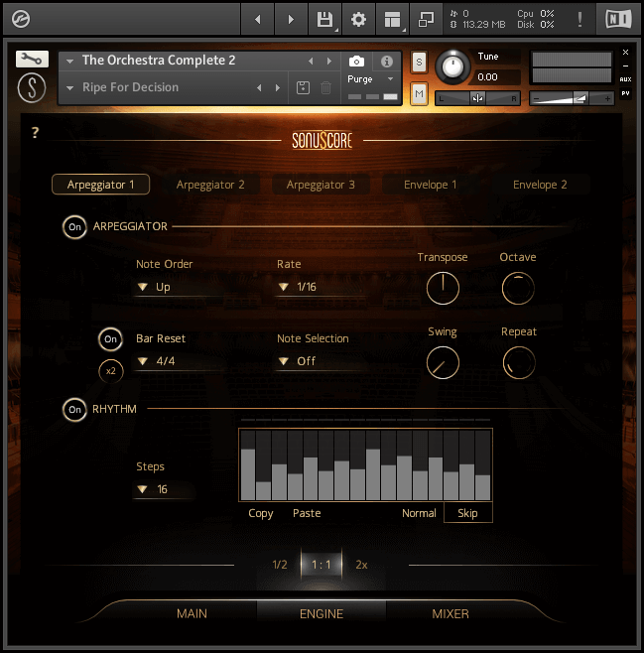644x653 pixels.
Task: Open the Steps 16 dropdown
Action: (x=164, y=489)
